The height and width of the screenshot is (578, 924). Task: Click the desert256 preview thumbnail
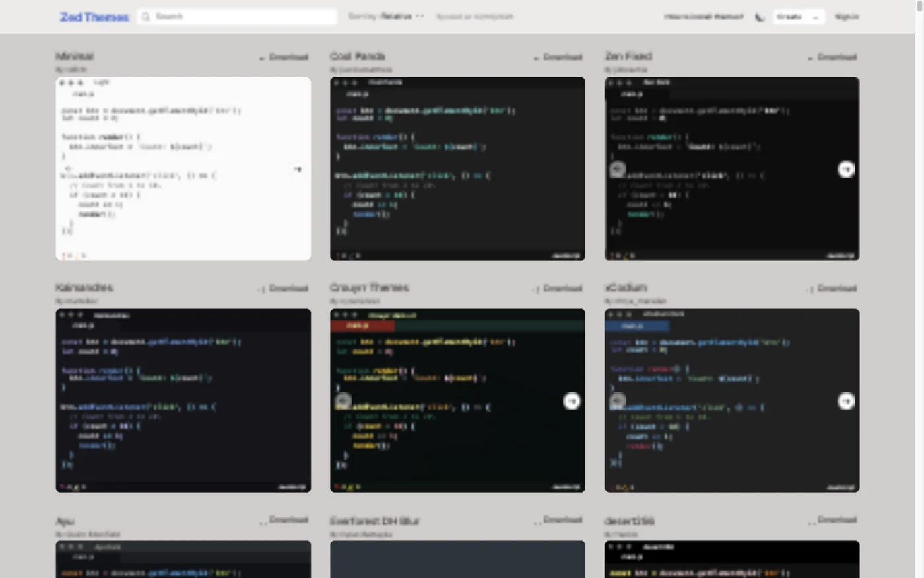click(x=732, y=559)
